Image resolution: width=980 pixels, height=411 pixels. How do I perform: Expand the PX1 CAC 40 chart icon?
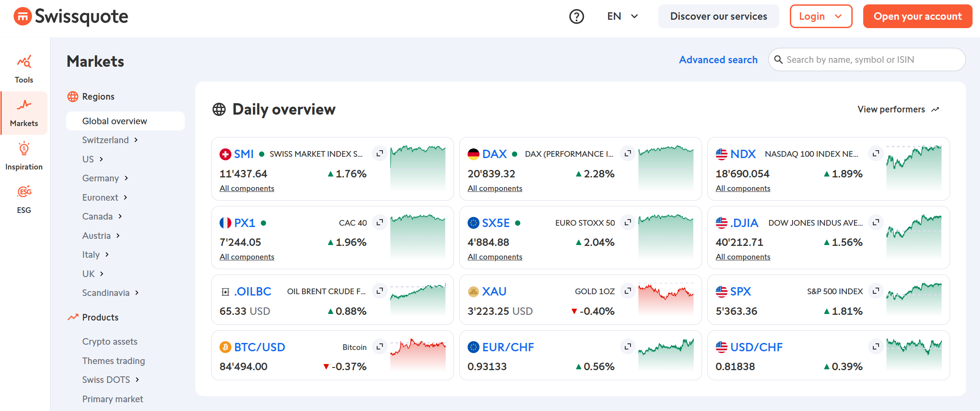click(380, 222)
